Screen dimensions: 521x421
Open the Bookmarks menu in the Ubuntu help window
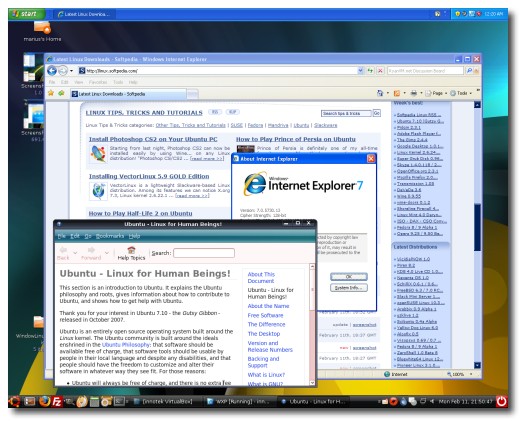pyautogui.click(x=110, y=236)
